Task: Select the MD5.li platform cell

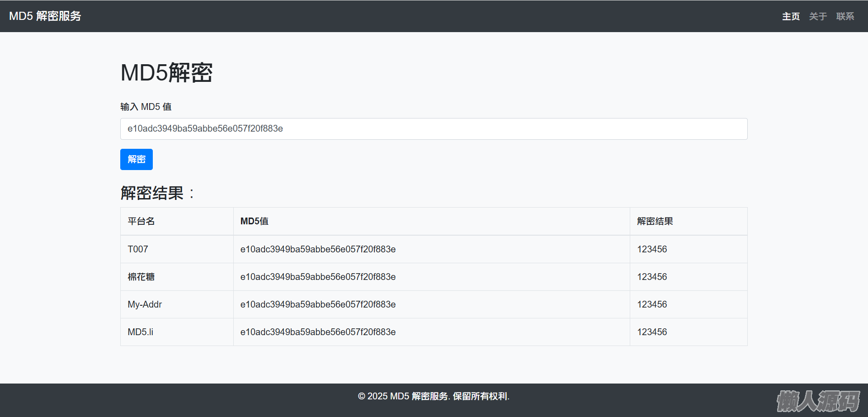Action: coord(140,332)
